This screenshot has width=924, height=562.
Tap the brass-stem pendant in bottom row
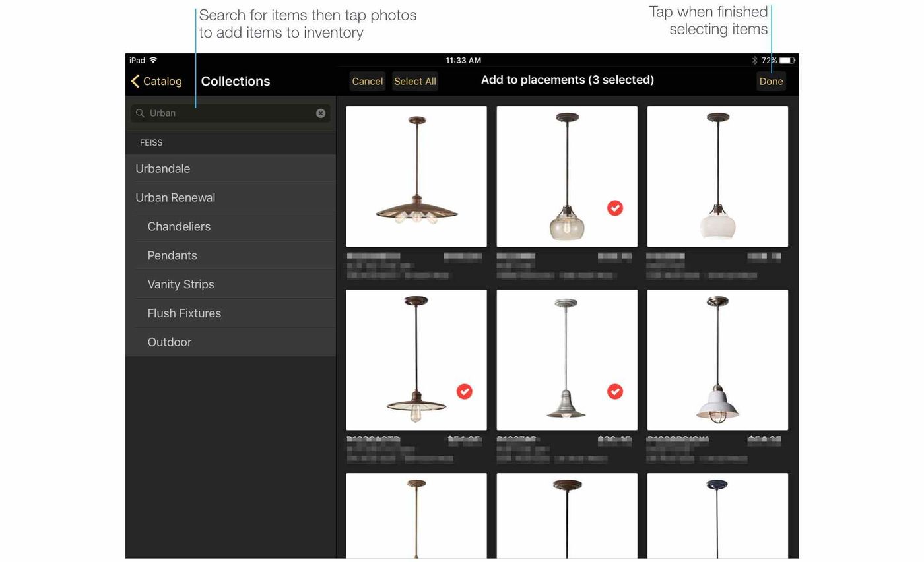coord(416,516)
